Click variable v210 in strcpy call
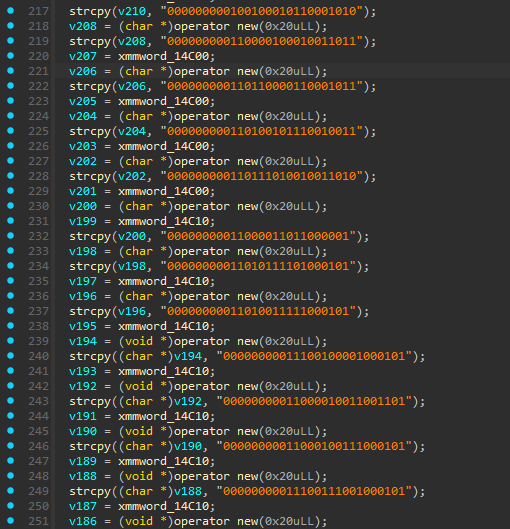Screen dimensions: 510x529 pos(132,11)
